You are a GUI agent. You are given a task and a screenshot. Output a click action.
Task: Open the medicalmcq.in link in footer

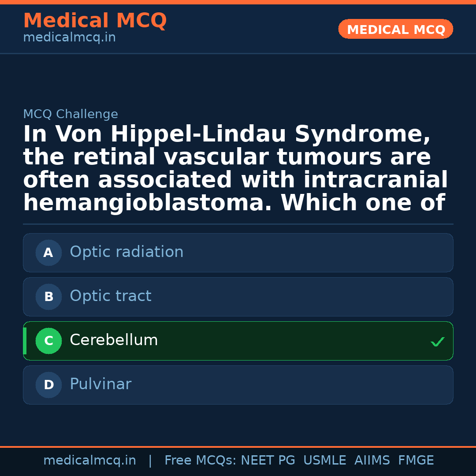tap(89, 461)
